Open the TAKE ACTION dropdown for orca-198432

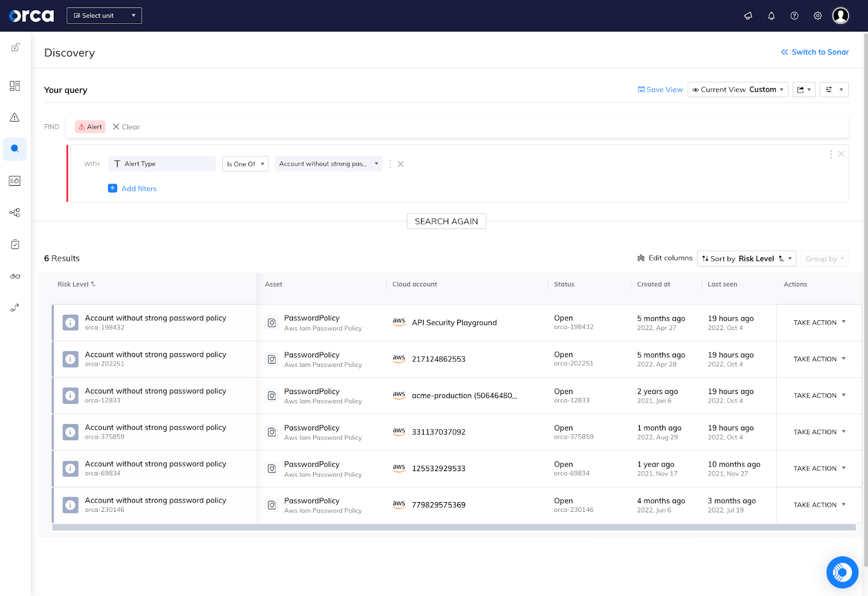(x=819, y=322)
